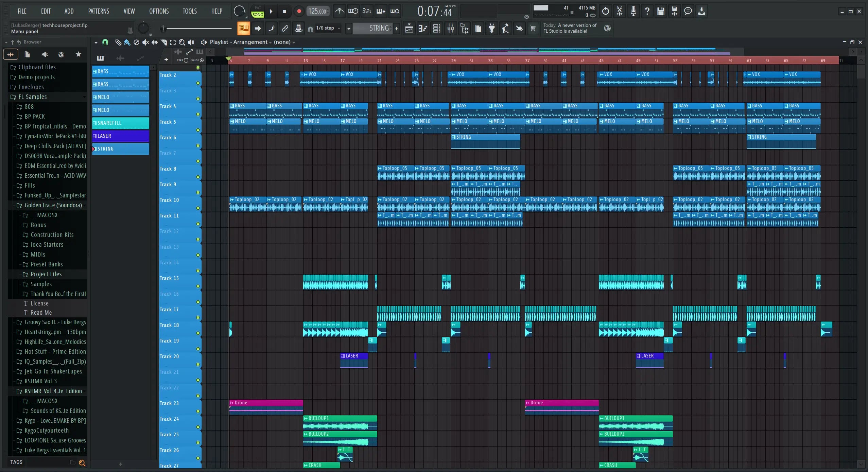868x472 pixels.
Task: Open the TOOLS menu
Action: [x=189, y=11]
